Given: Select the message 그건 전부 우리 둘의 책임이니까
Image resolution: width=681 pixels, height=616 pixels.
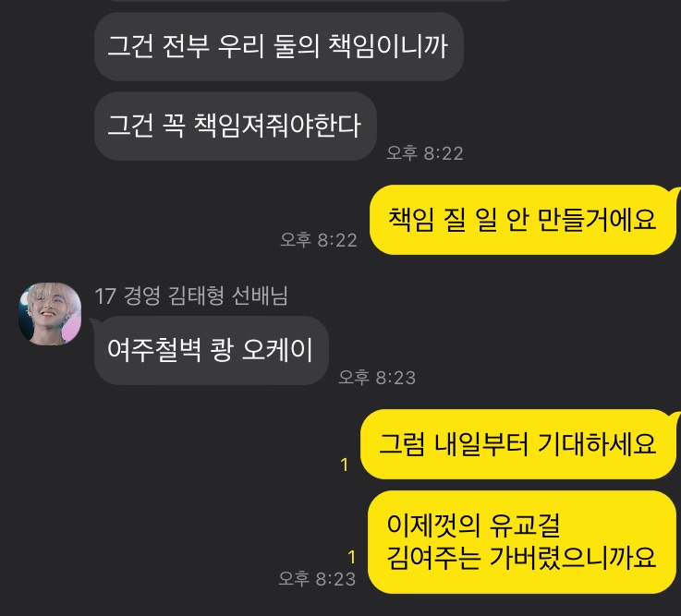Looking at the screenshot, I should [279, 46].
